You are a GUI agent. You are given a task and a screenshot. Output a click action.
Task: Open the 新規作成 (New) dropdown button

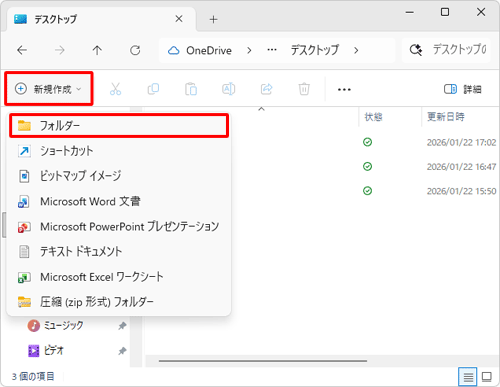tap(49, 89)
